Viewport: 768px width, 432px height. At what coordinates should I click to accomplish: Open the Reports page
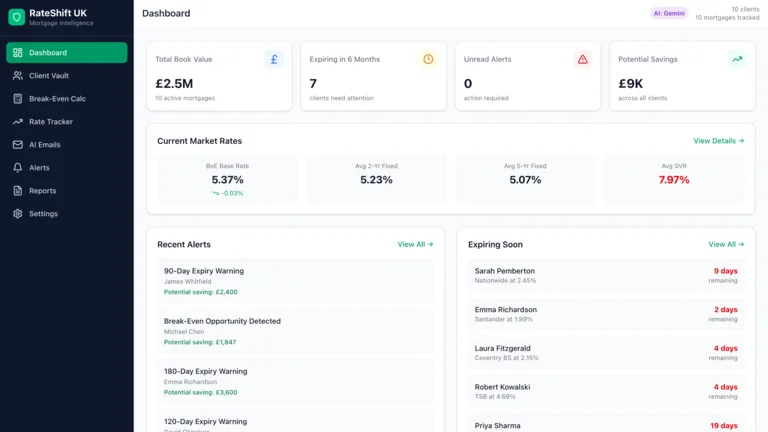coord(67,191)
